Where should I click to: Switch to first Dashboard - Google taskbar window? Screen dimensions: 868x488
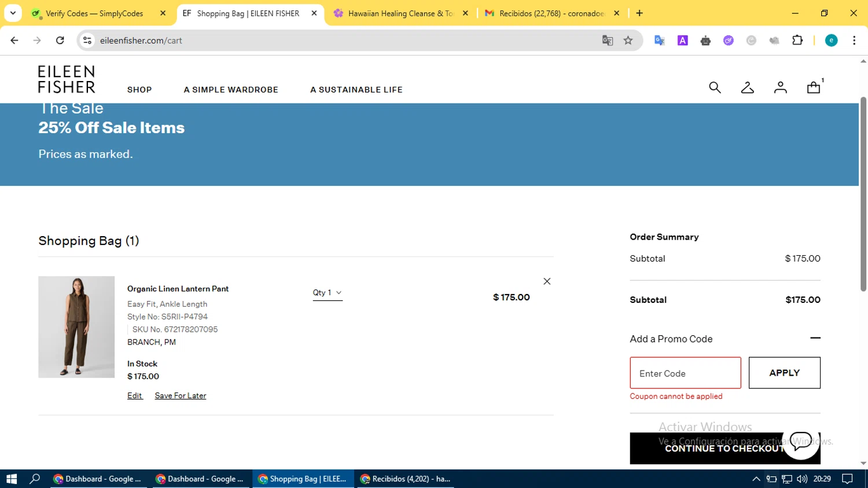point(97,479)
